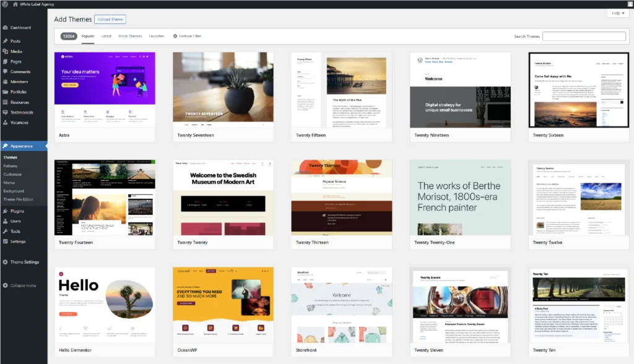Viewport: 634px width, 364px height.
Task: Click the Vacancies icon in sidebar
Action: pyautogui.click(x=5, y=123)
